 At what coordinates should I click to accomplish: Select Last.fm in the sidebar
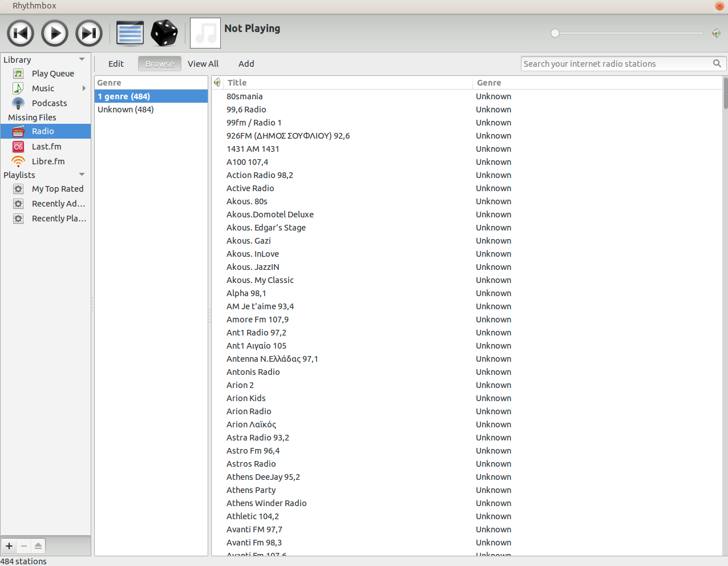(46, 147)
